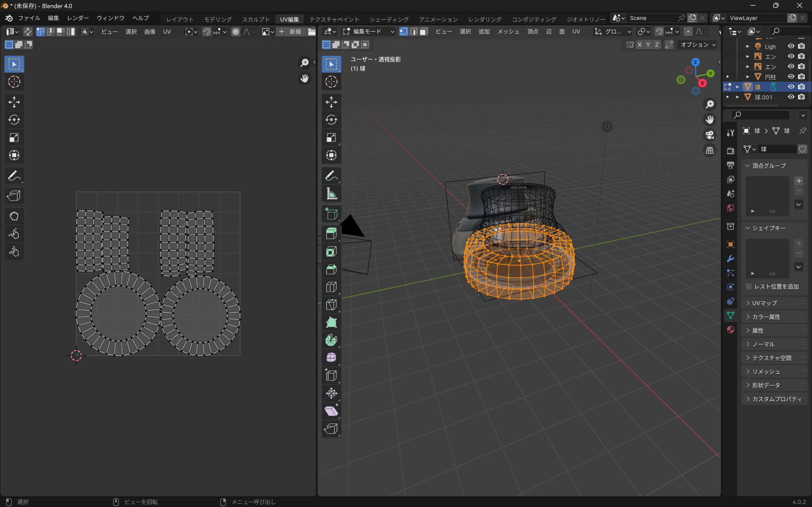Open the 編集モード mode dropdown
The width and height of the screenshot is (812, 507).
pos(369,31)
